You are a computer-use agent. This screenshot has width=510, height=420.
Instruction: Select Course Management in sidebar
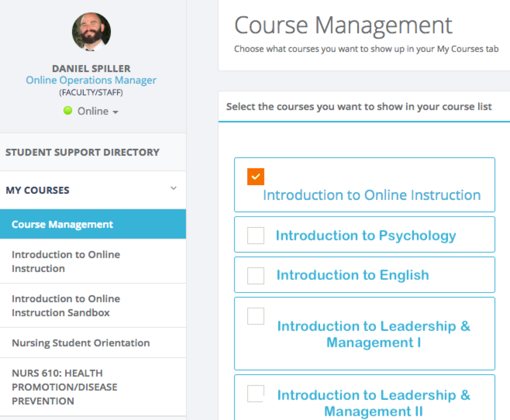(x=62, y=224)
